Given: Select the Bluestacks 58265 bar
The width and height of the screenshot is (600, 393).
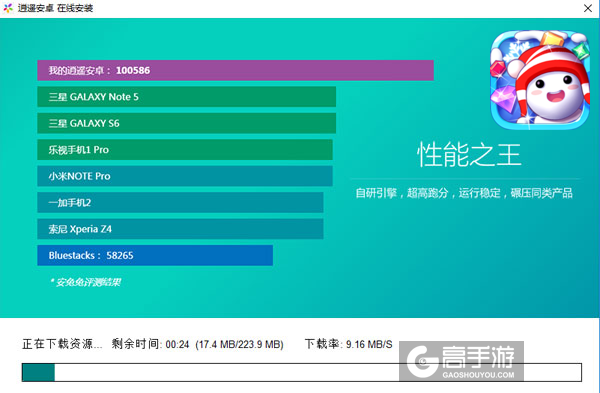Looking at the screenshot, I should click(155, 255).
